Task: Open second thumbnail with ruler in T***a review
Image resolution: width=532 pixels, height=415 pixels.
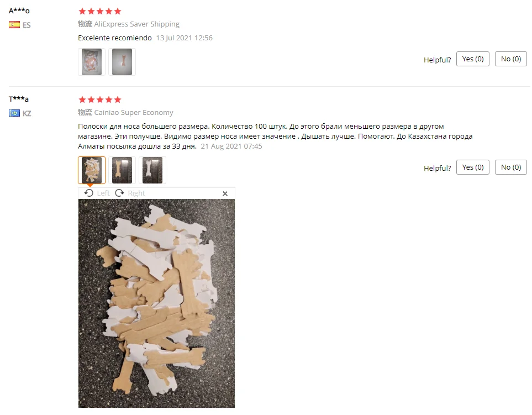Action: [122, 170]
